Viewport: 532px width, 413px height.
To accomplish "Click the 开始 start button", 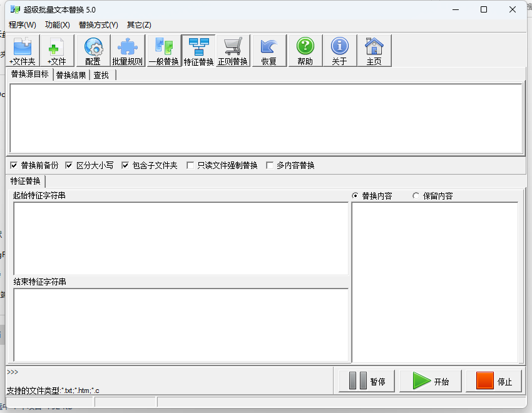I will pos(431,381).
